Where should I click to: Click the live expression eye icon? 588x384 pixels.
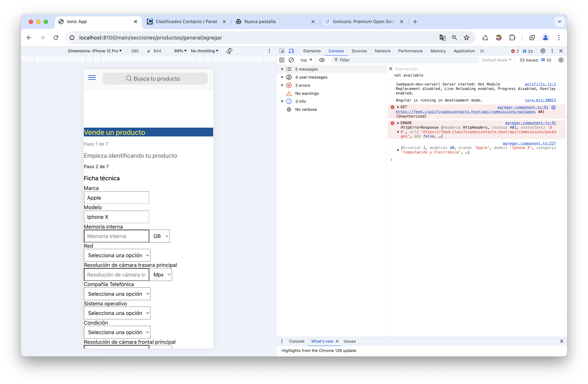[x=322, y=60]
